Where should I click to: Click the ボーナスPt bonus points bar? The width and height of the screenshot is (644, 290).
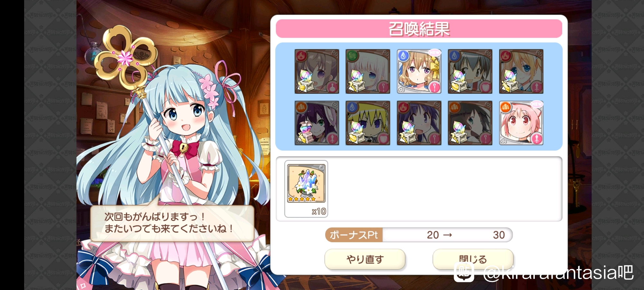[419, 235]
